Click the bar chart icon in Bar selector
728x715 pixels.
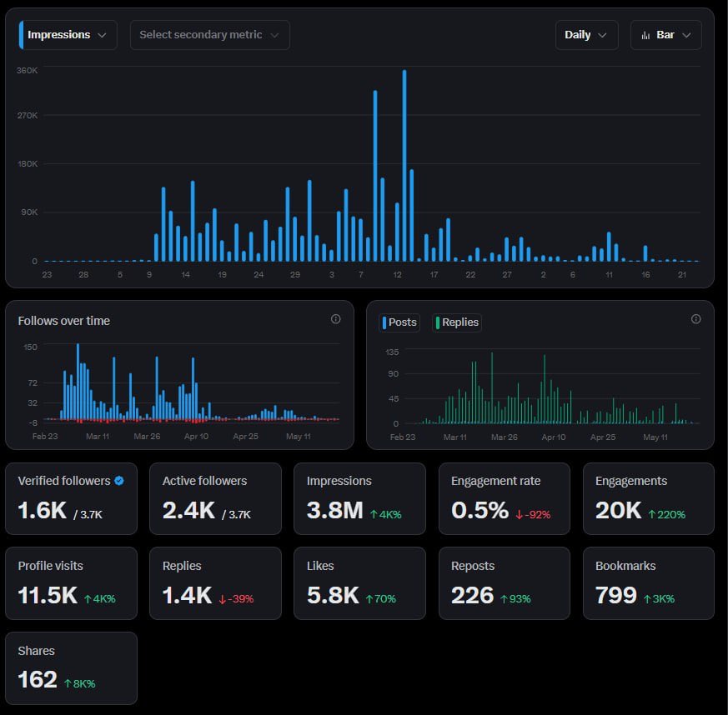[645, 35]
